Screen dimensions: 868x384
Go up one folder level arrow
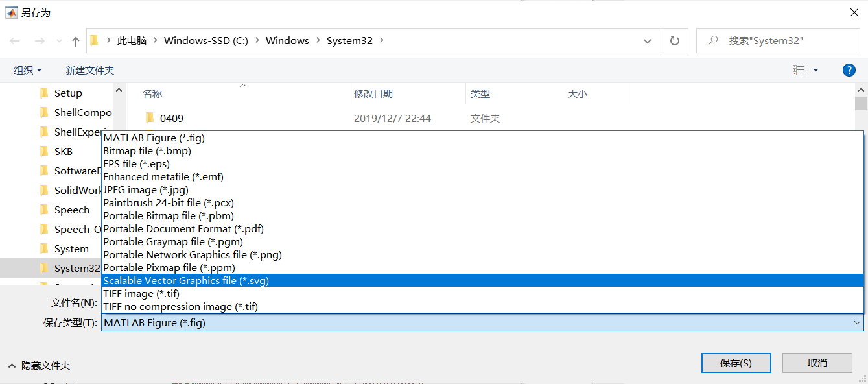pos(76,41)
